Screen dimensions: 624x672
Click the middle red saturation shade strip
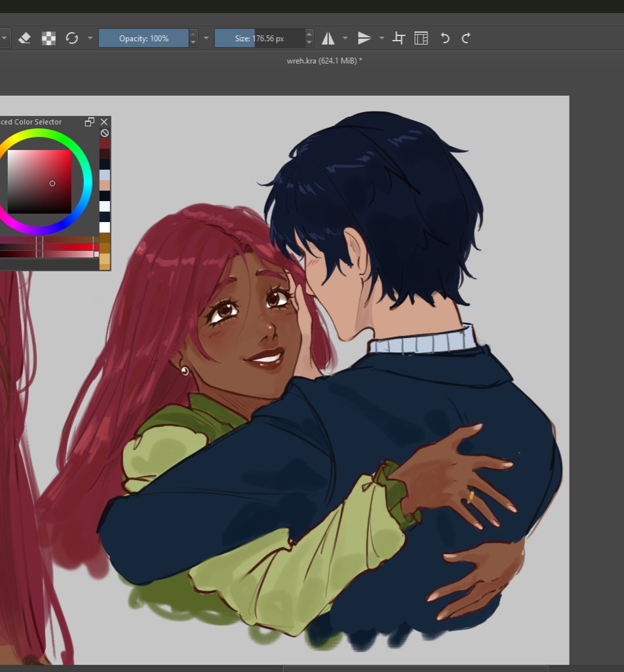click(x=49, y=248)
